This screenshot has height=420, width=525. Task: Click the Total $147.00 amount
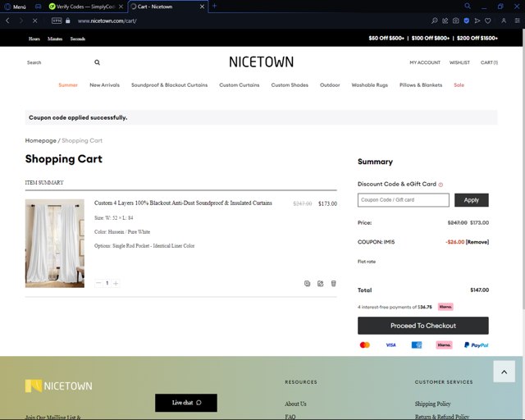pos(479,290)
